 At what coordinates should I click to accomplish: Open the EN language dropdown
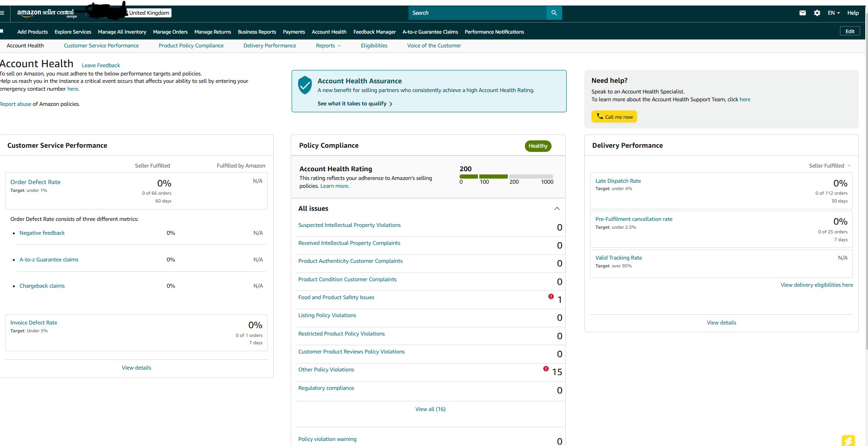[x=834, y=13]
